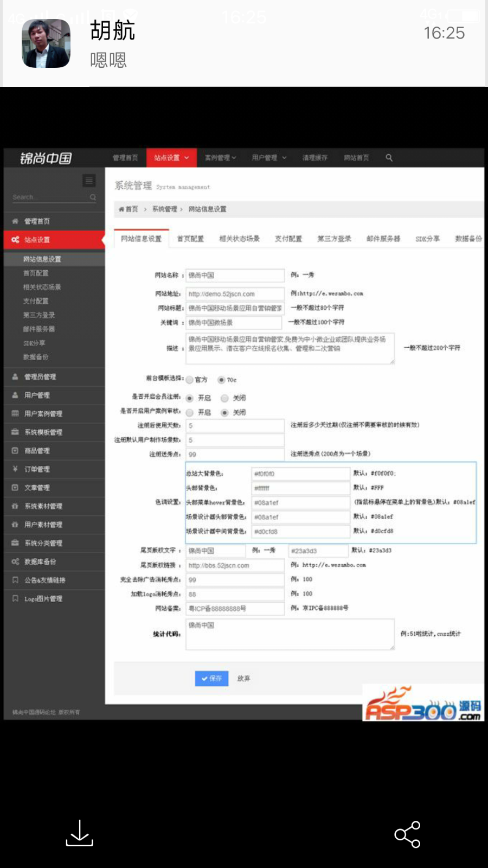The width and height of the screenshot is (488, 868).
Task: Download the image with the download icon
Action: [x=80, y=834]
